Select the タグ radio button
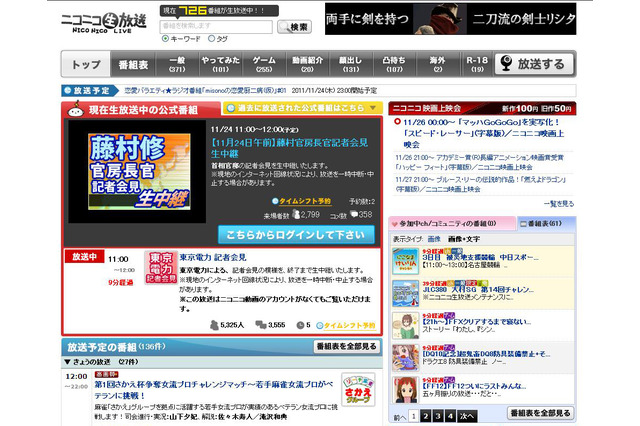Viewport: 640px width, 426px height. (211, 39)
